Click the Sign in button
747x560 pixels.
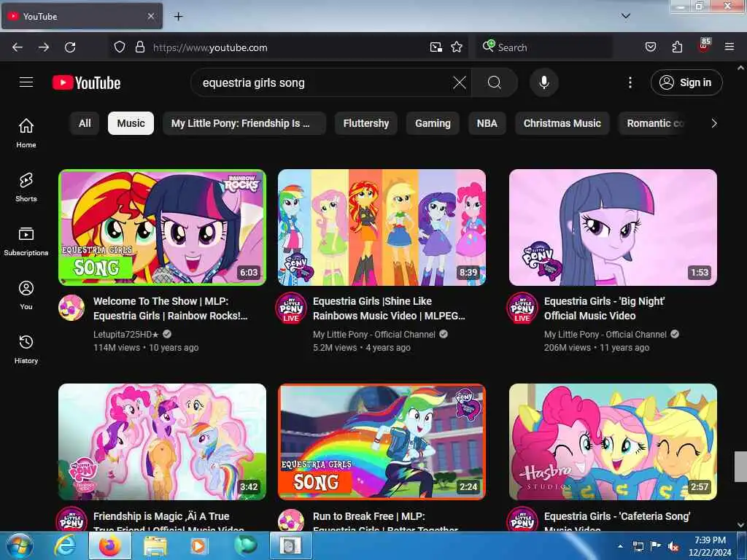(686, 82)
